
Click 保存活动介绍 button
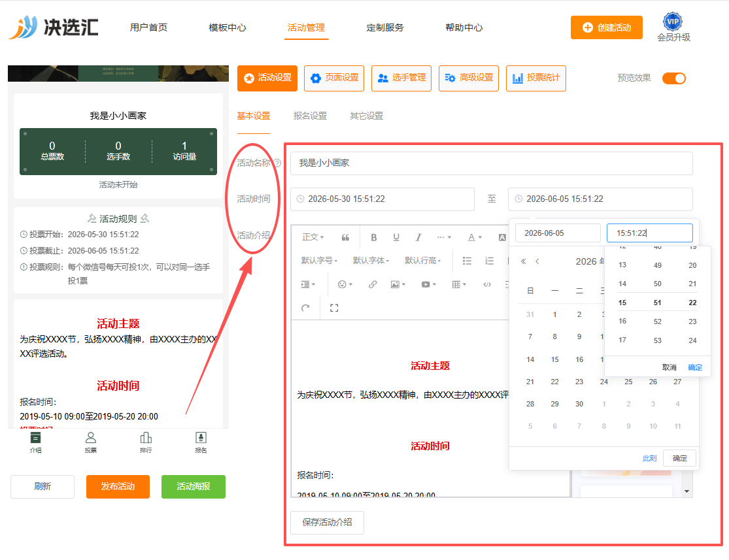[x=327, y=522]
